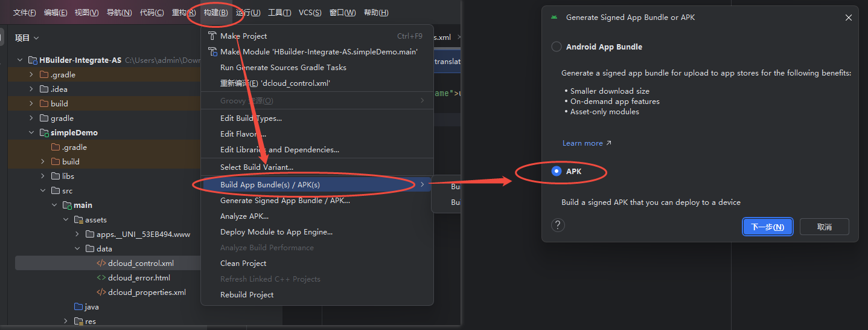Close the Generate Signed App Bundle dialog
Image resolution: width=868 pixels, height=330 pixels.
[x=848, y=18]
